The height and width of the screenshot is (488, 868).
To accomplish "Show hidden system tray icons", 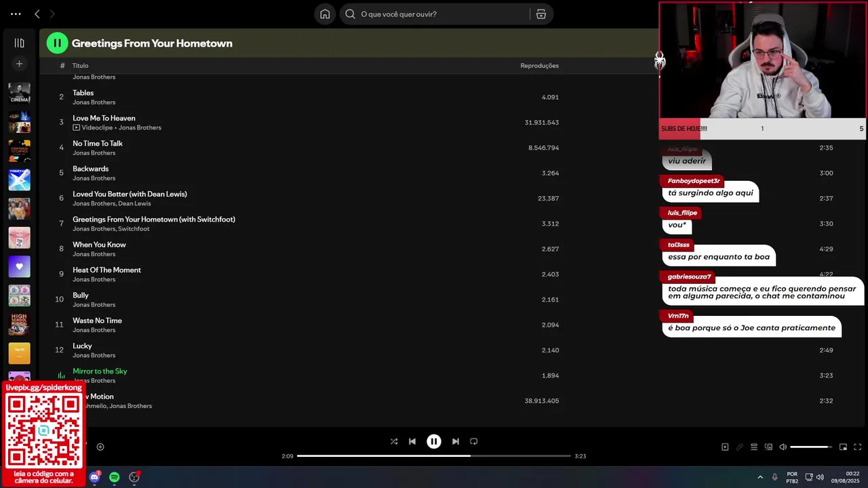I will pos(760,477).
